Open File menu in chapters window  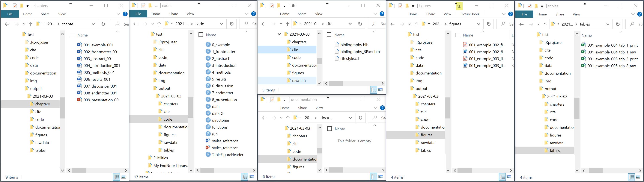10,14
